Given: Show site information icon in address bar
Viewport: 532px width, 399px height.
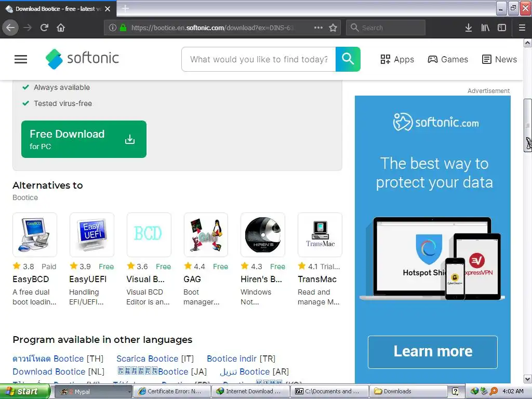Looking at the screenshot, I should pos(113,28).
